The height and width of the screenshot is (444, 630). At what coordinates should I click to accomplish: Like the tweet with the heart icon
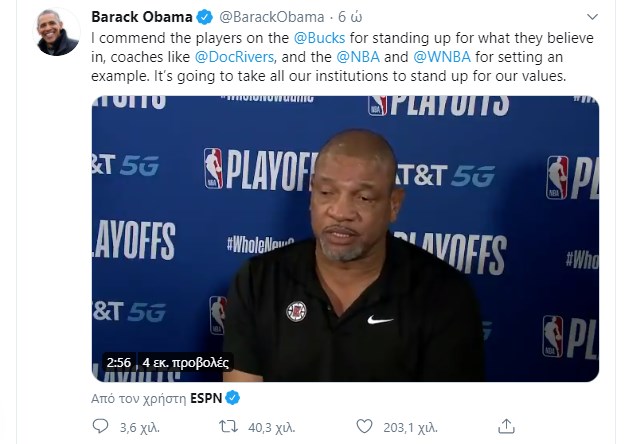[x=365, y=427]
